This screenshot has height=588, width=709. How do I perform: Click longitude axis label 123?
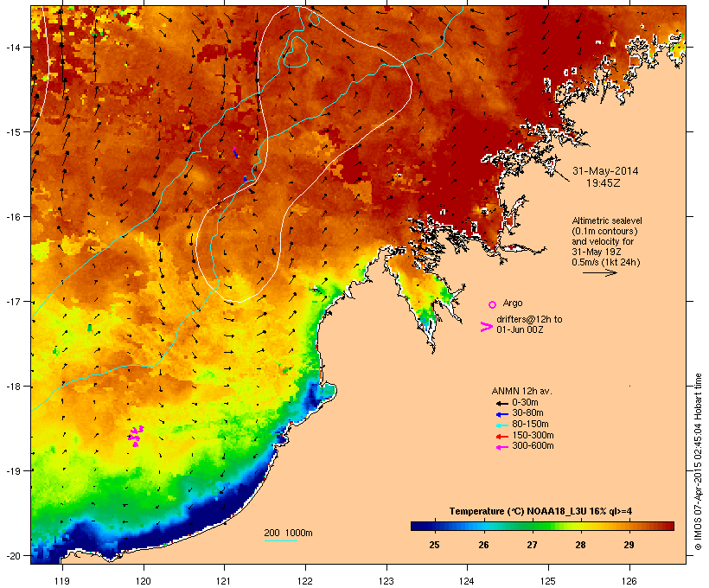386,581
